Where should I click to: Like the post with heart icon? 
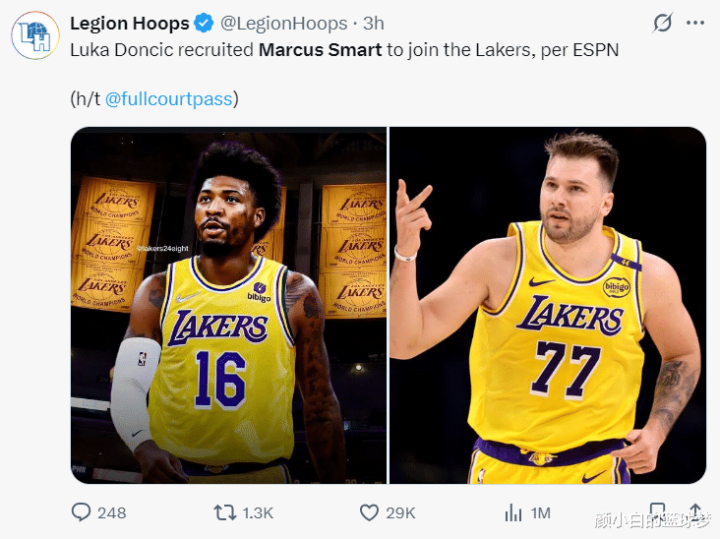(369, 512)
